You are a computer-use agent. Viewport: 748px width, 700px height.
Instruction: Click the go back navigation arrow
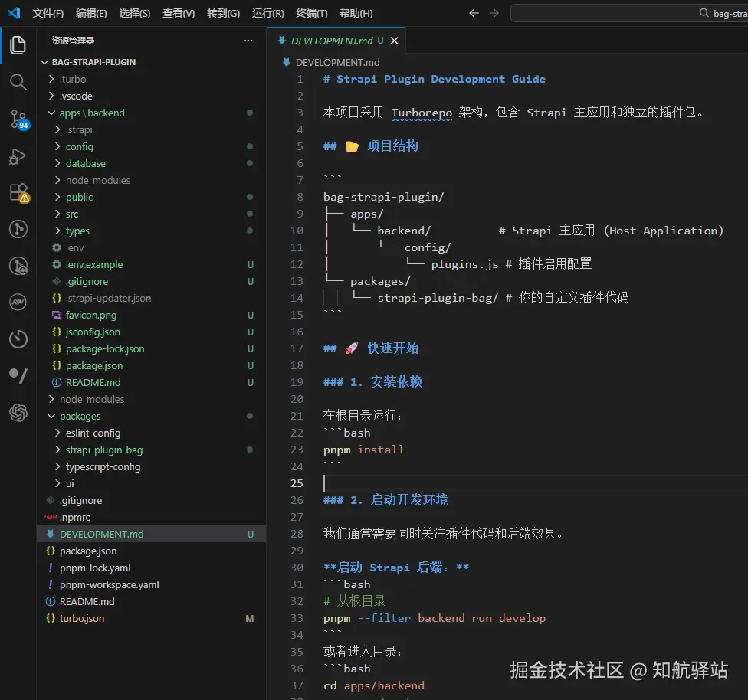474,13
